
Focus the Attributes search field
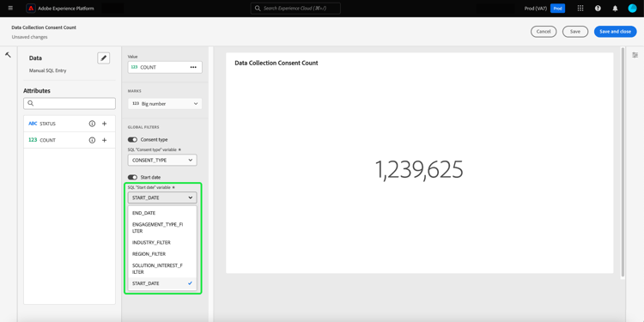(x=70, y=104)
